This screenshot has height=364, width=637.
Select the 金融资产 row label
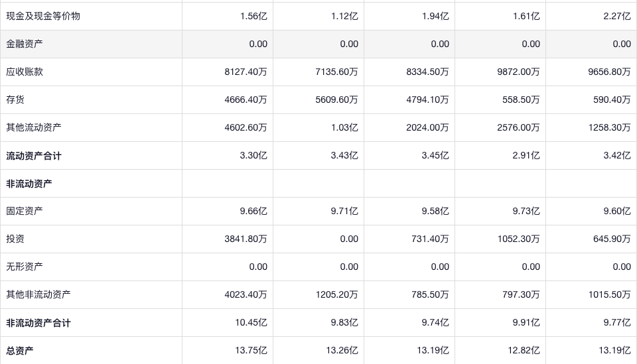tap(25, 44)
